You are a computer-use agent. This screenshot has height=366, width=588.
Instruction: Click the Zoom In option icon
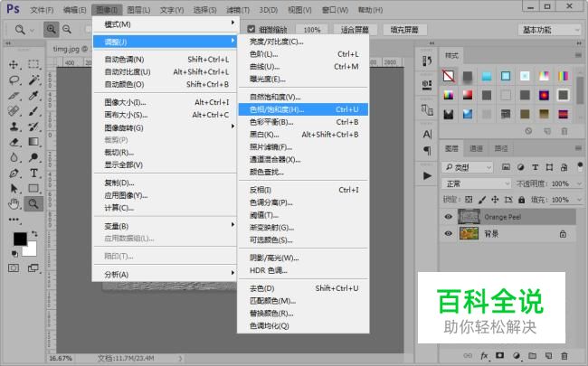(x=51, y=29)
